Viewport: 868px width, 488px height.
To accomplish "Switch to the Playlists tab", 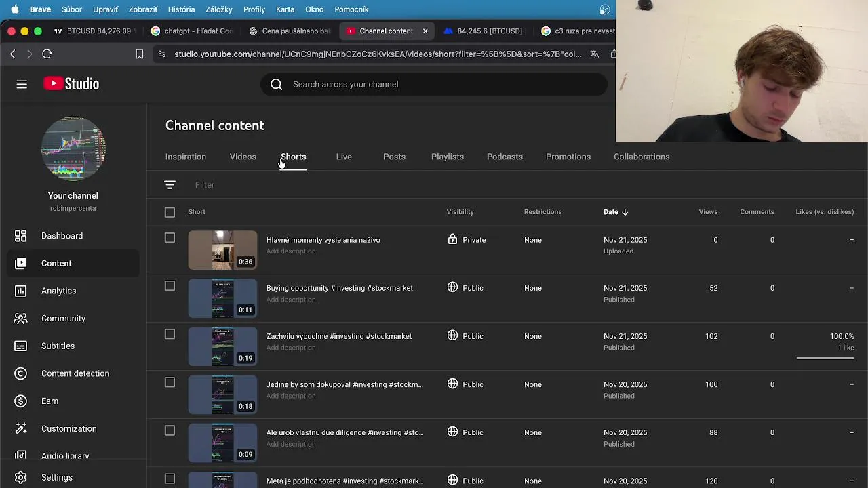I will point(448,157).
